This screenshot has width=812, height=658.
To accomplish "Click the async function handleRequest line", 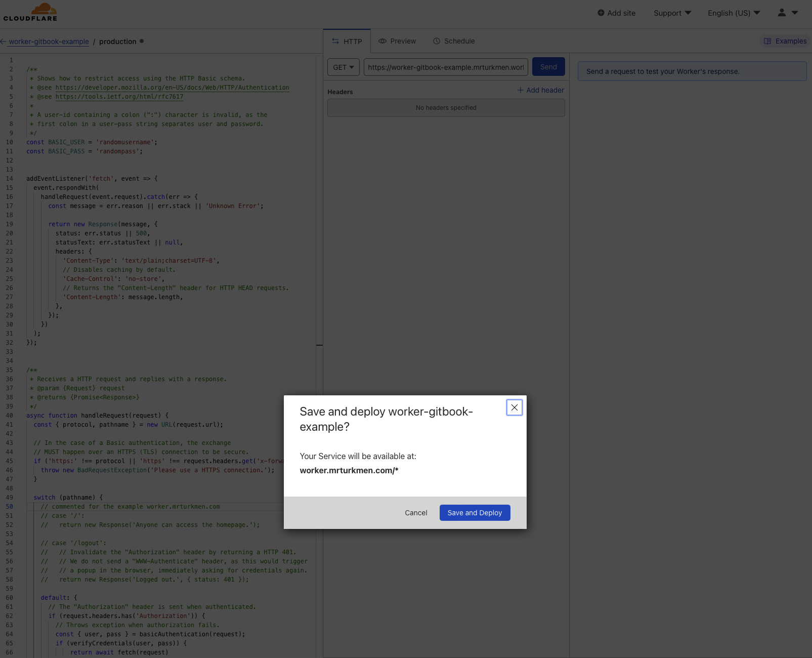I will point(98,416).
